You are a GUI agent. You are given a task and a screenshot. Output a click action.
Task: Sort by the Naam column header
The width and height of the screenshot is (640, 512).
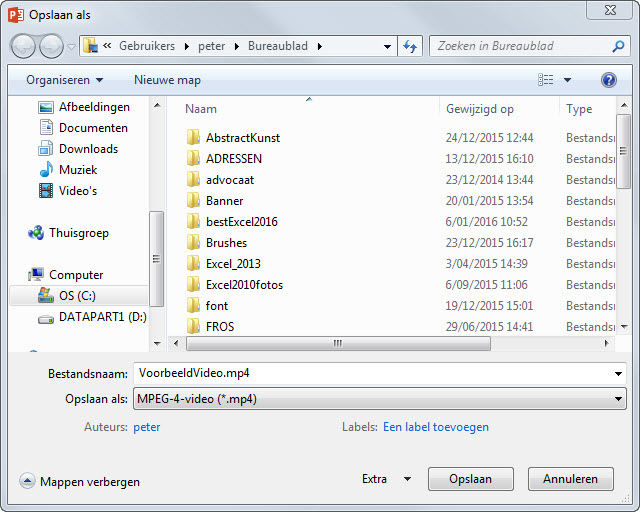201,109
